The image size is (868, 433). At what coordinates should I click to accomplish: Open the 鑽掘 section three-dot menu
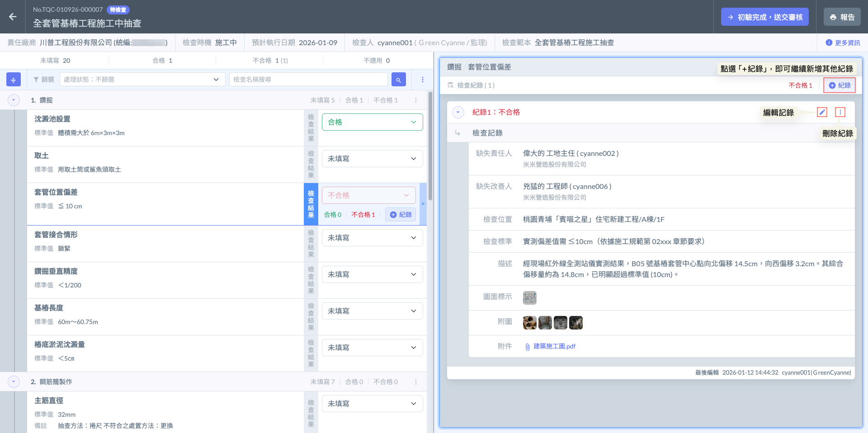click(x=416, y=100)
